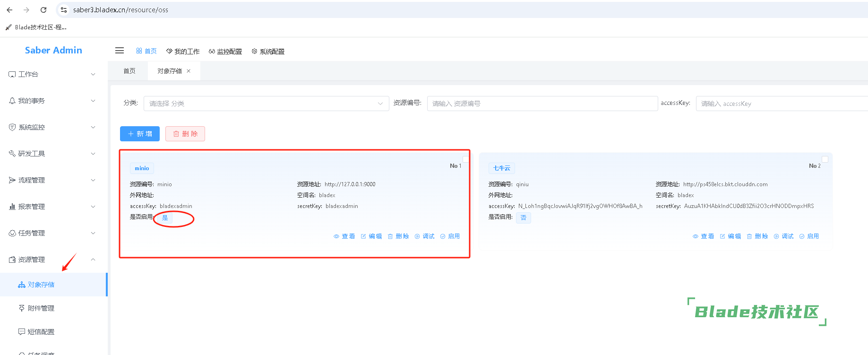View minio record with 查看
Viewport: 868px width, 355px height.
(x=344, y=236)
